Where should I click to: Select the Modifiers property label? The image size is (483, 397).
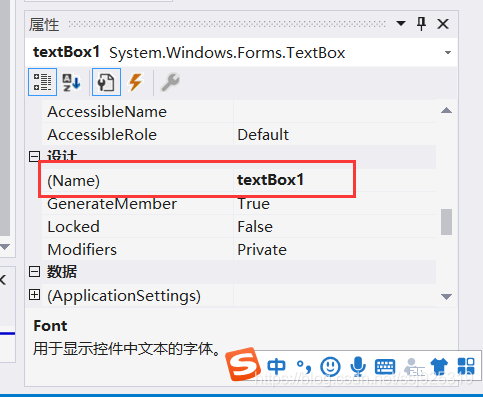click(x=82, y=250)
